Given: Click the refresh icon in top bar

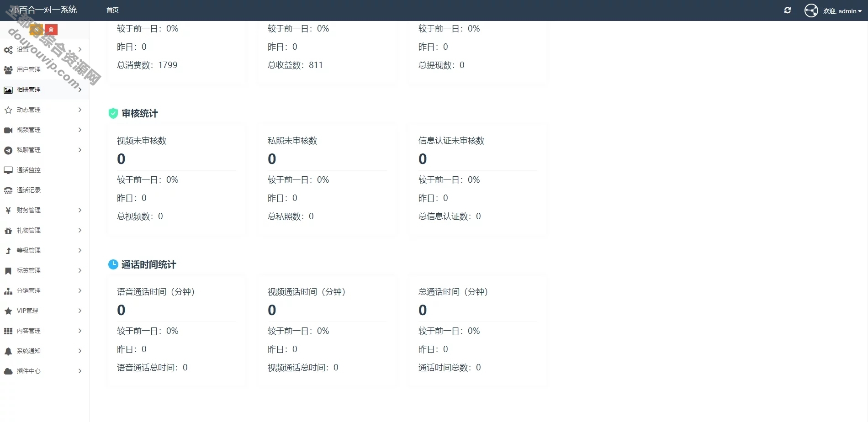Looking at the screenshot, I should tap(788, 11).
